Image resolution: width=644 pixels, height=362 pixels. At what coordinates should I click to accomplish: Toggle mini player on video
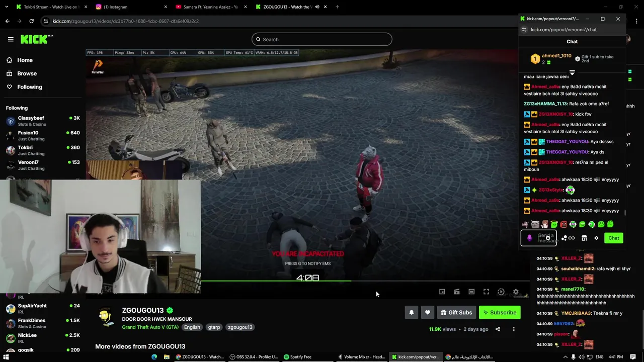tap(442, 292)
